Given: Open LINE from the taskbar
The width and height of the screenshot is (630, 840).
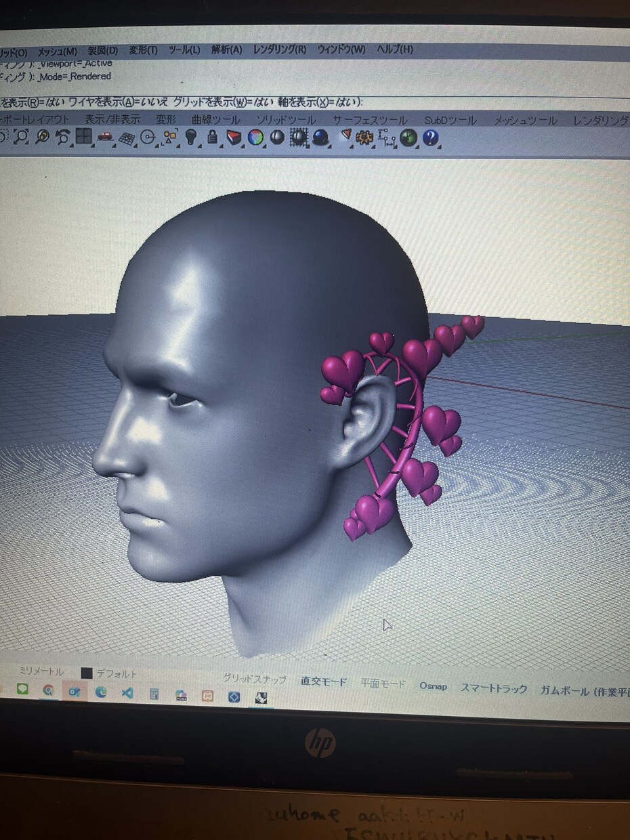Looking at the screenshot, I should click(x=22, y=690).
